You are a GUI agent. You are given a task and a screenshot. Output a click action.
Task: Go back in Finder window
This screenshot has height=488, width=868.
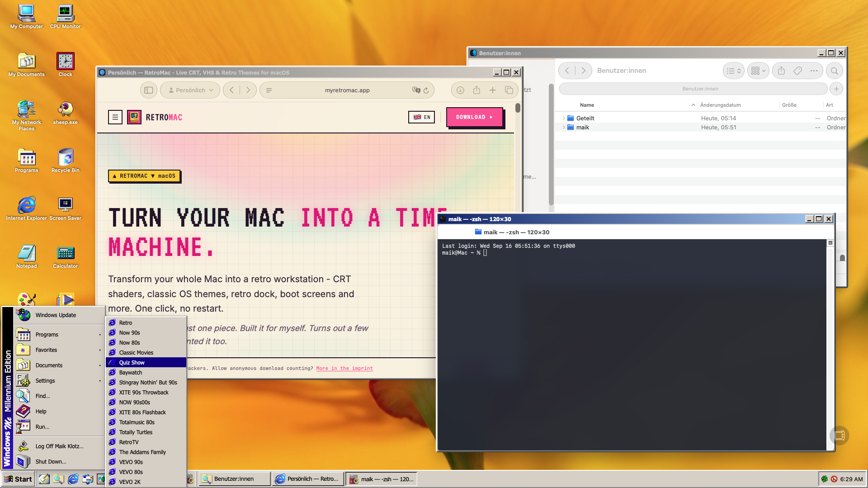pos(567,71)
